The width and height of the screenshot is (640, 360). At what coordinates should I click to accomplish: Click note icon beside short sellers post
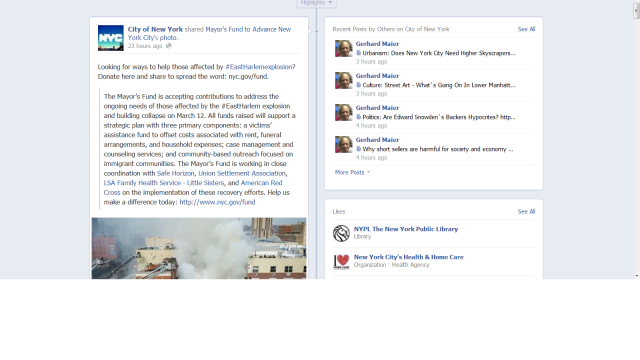358,149
